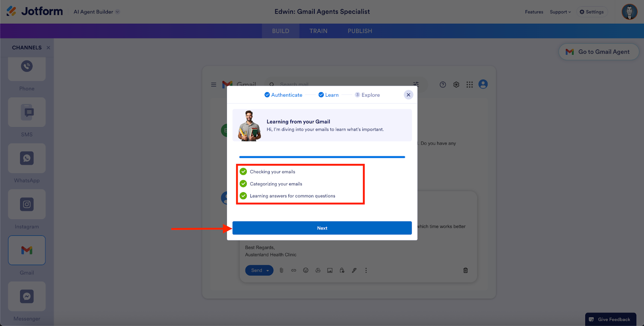Send the email with Send button
The height and width of the screenshot is (326, 644).
pos(257,270)
